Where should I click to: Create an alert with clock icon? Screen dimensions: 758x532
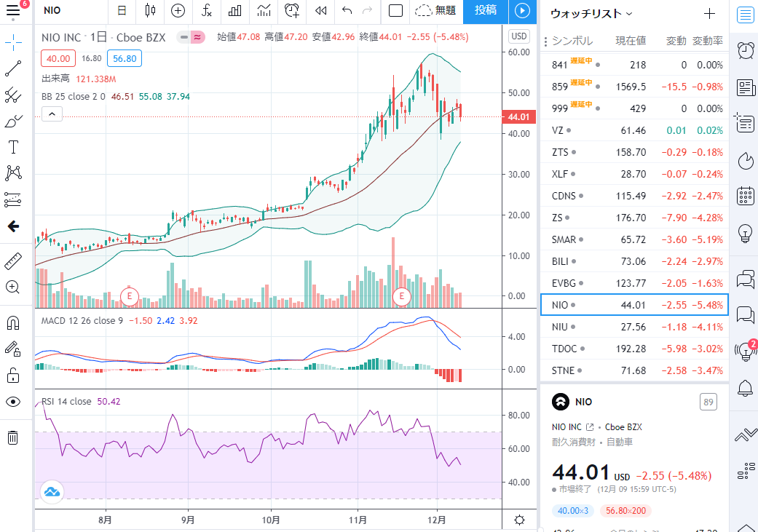[x=292, y=11]
